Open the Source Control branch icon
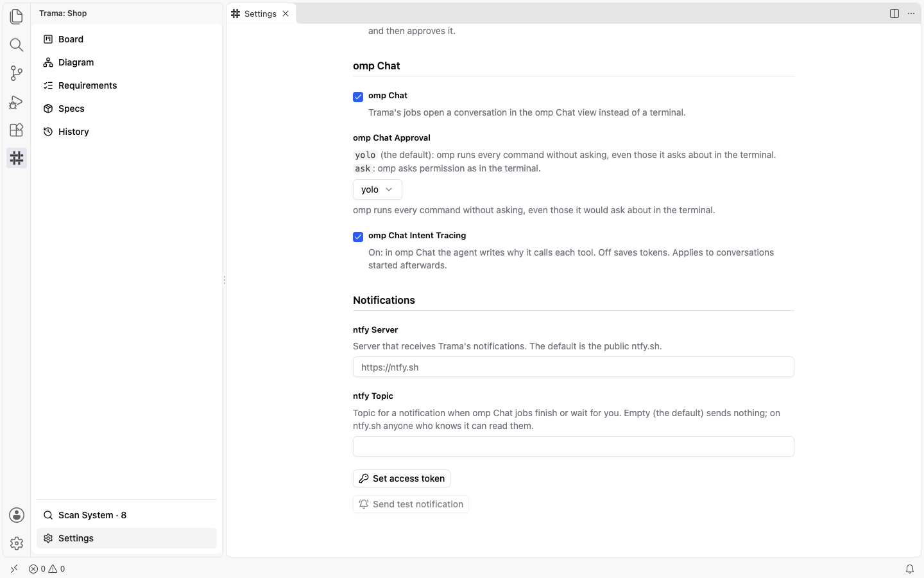The height and width of the screenshot is (578, 924). pos(17,73)
